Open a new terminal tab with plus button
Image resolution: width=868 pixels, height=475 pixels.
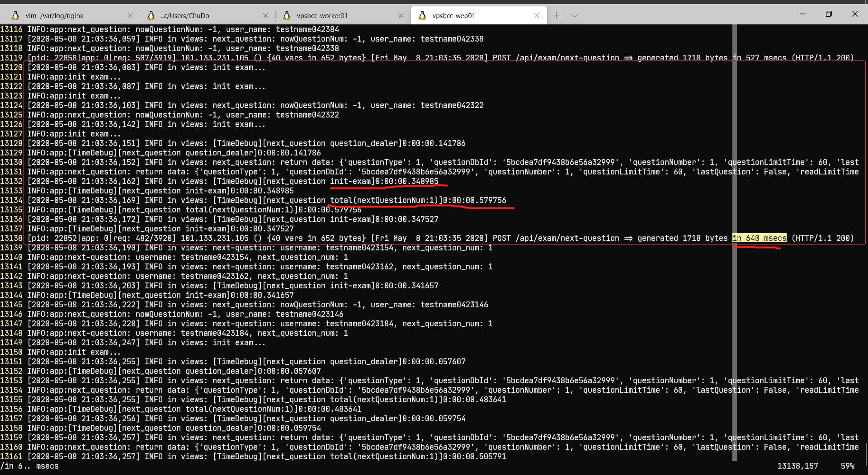[x=556, y=15]
